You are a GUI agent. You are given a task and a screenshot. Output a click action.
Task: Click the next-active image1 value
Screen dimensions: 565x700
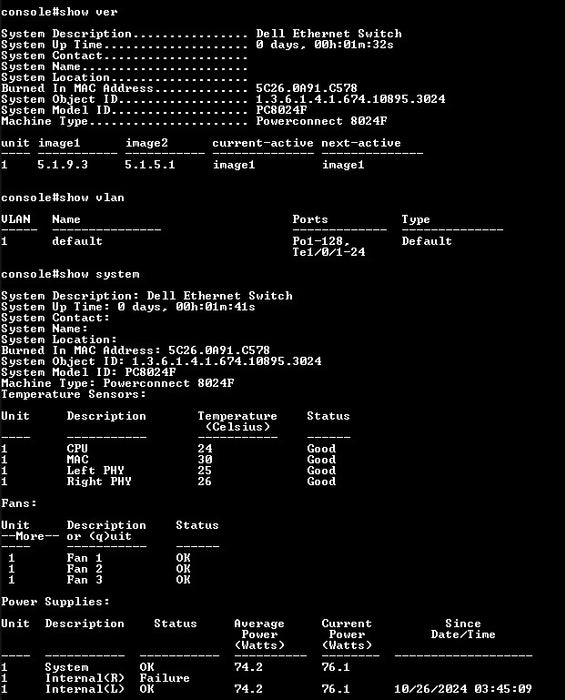pyautogui.click(x=343, y=165)
